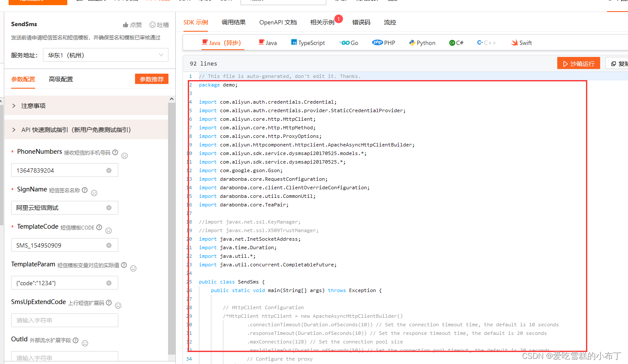The width and height of the screenshot is (628, 364).
Task: Click the copy code button
Action: 617,63
